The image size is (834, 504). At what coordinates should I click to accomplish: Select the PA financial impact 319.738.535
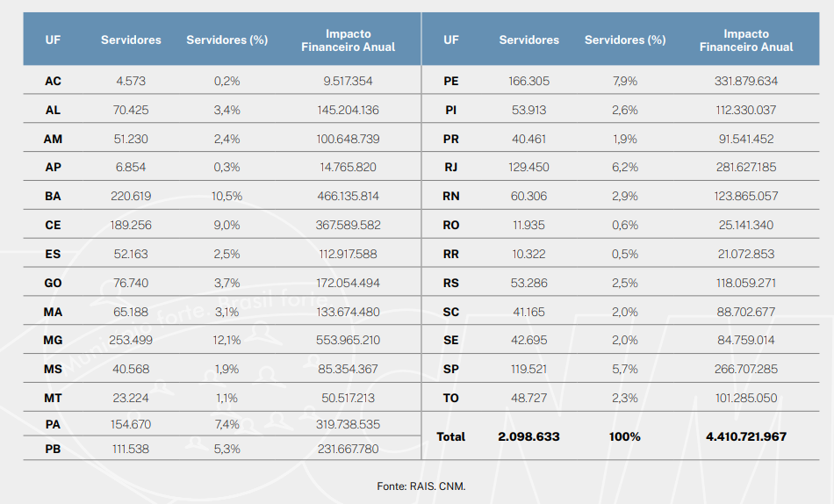[349, 424]
